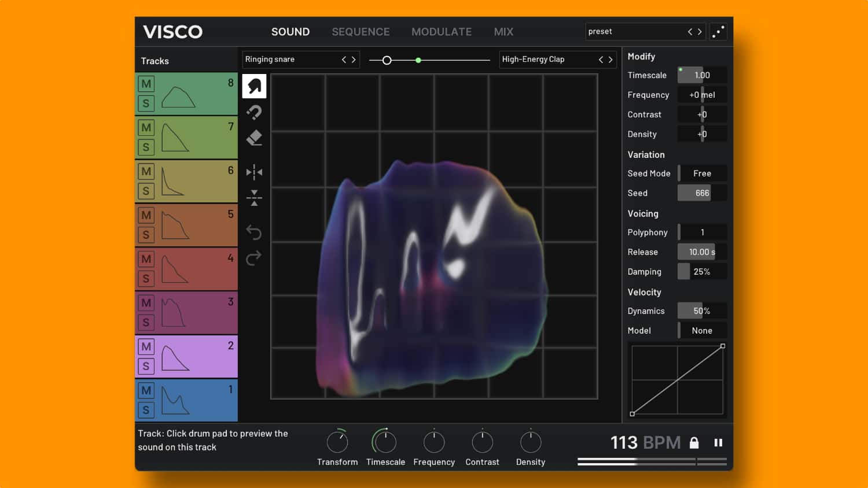Mute track 8
This screenshot has height=488, width=868.
146,84
